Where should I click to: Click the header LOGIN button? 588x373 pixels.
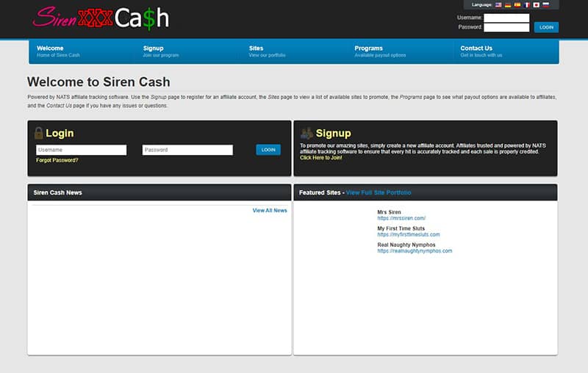546,27
